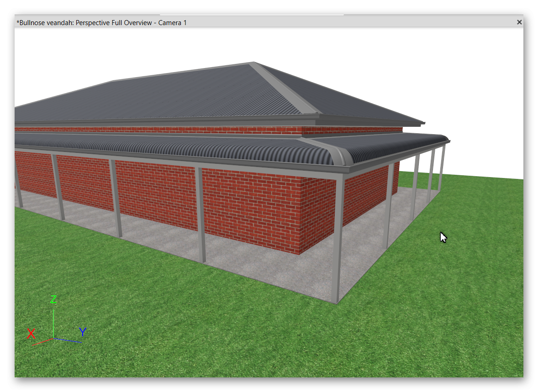Viewport: 538px width, 392px height.
Task: Click the blue Y axis label
Action: pyautogui.click(x=83, y=332)
